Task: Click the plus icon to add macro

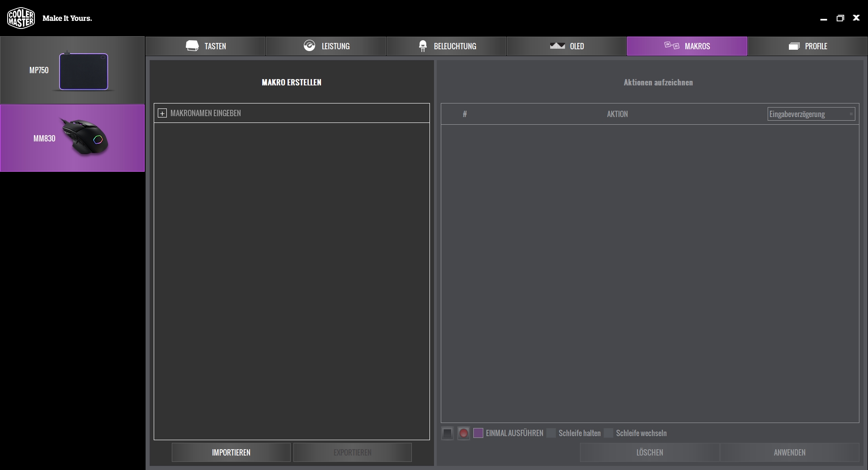Action: [162, 113]
